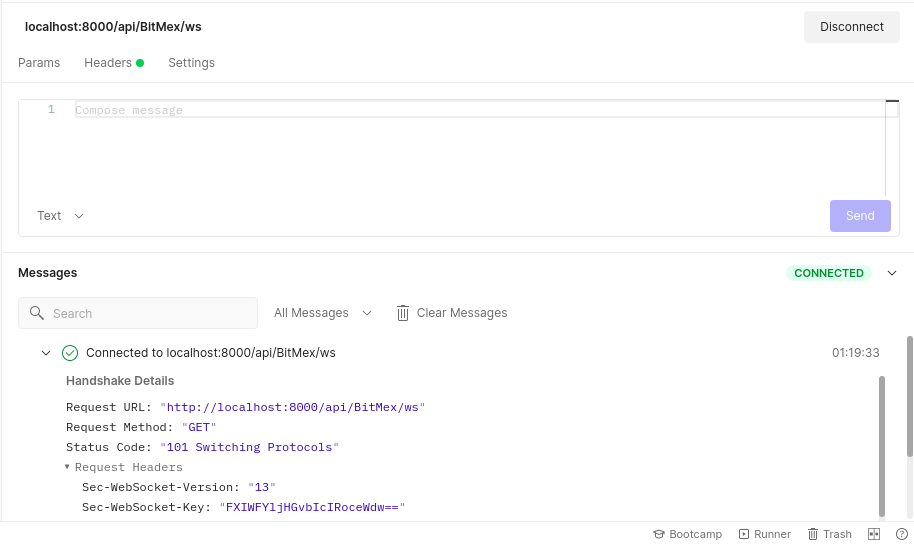The height and width of the screenshot is (544, 914).
Task: Open Bootcamp from the status bar
Action: coord(687,534)
